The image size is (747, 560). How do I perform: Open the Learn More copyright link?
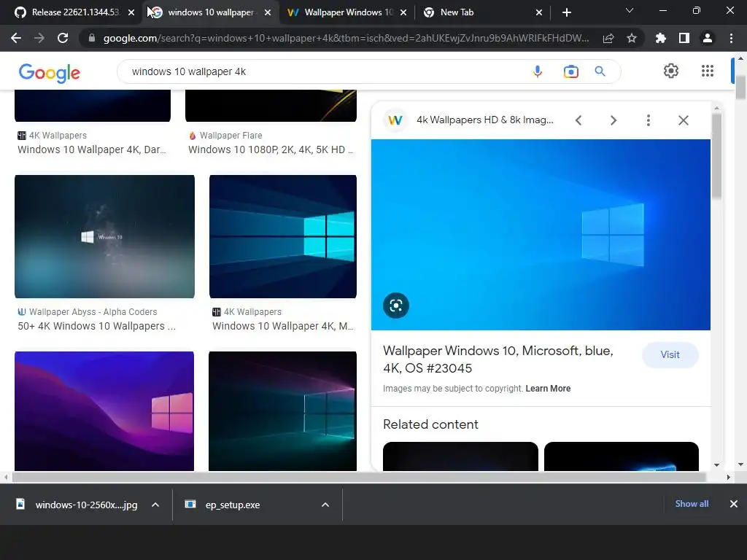point(548,389)
